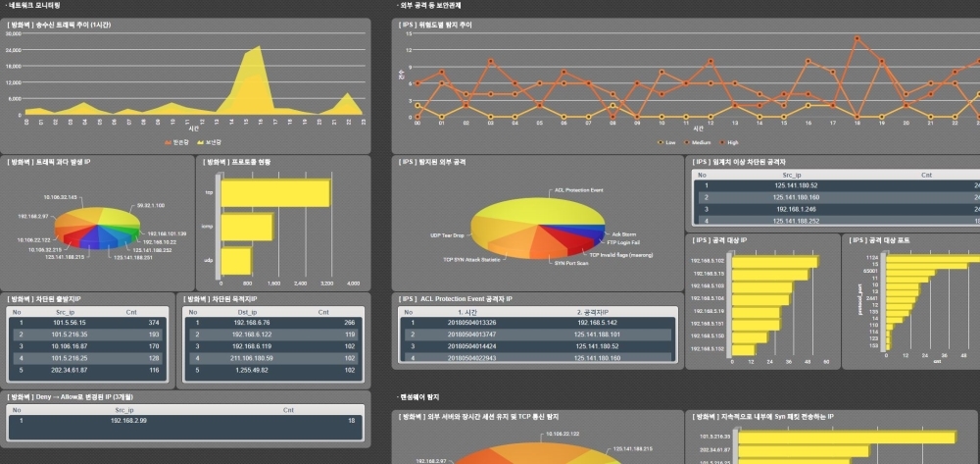Viewport: 980px width, 464px height.
Task: Select row 101.5.216.25 with count 128
Action: point(87,358)
